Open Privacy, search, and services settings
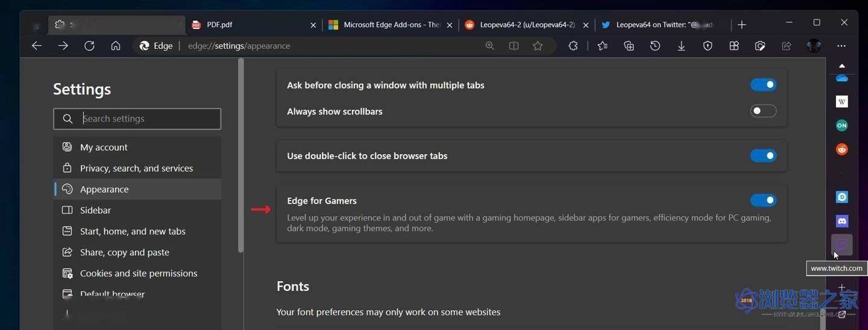868x330 pixels. 137,168
